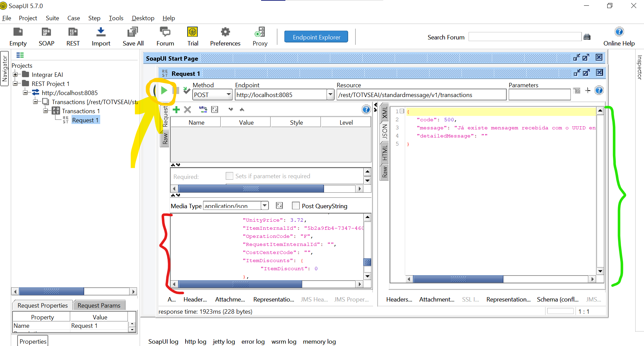Click the help icon beside Parameters field

point(599,90)
